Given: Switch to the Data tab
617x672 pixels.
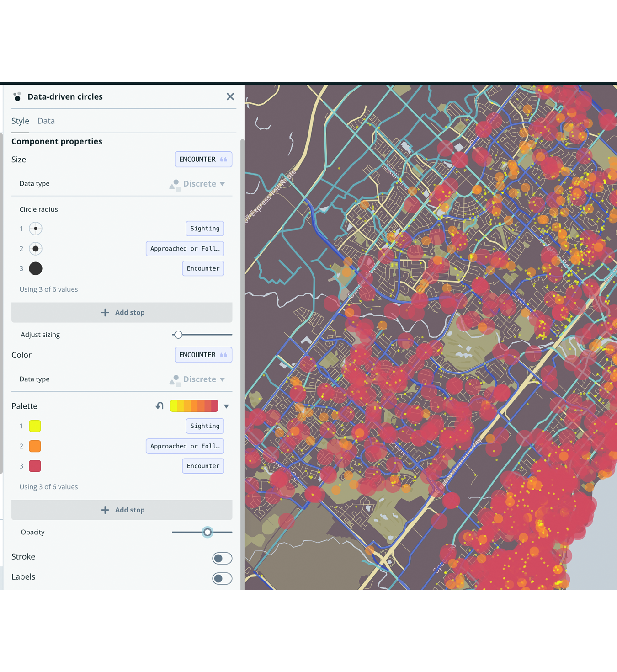Looking at the screenshot, I should [46, 121].
